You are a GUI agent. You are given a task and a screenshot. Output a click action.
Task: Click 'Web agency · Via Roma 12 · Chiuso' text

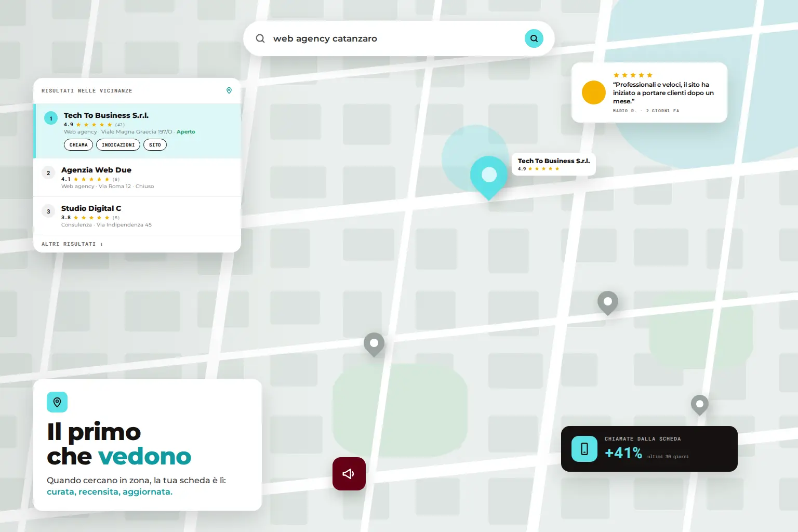pyautogui.click(x=108, y=187)
